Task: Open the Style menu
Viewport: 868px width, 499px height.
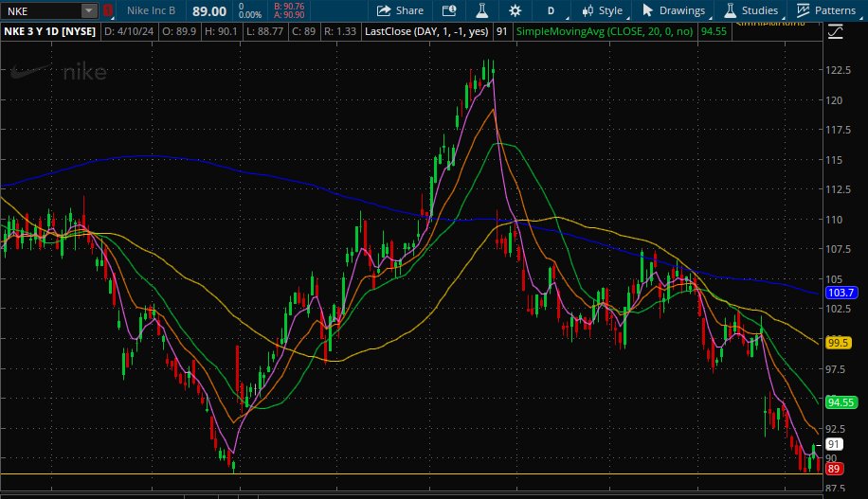Action: [603, 10]
